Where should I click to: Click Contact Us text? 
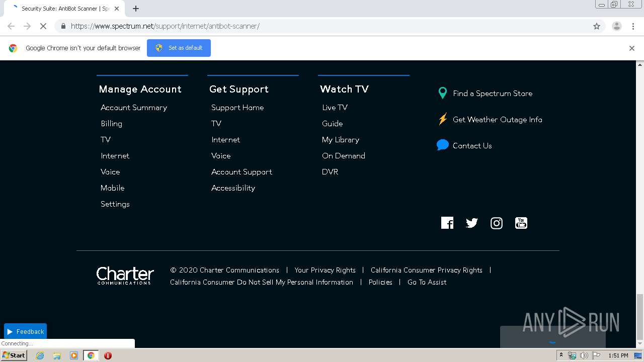point(472,146)
